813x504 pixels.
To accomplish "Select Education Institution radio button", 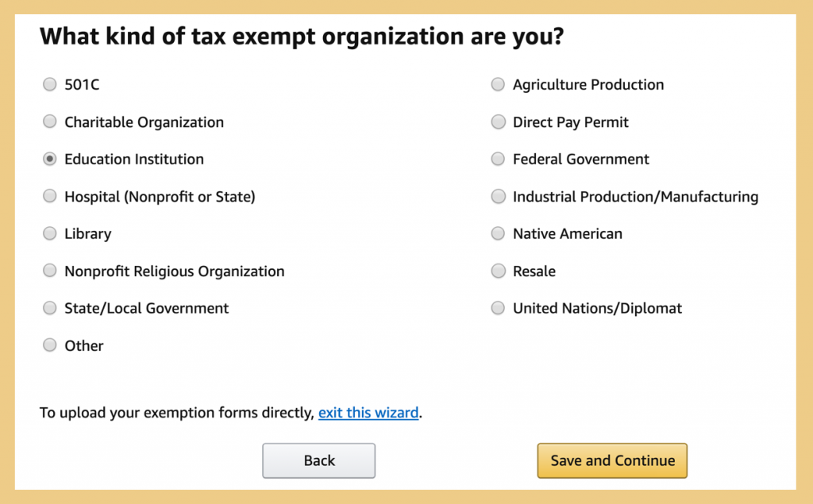I will click(x=50, y=160).
